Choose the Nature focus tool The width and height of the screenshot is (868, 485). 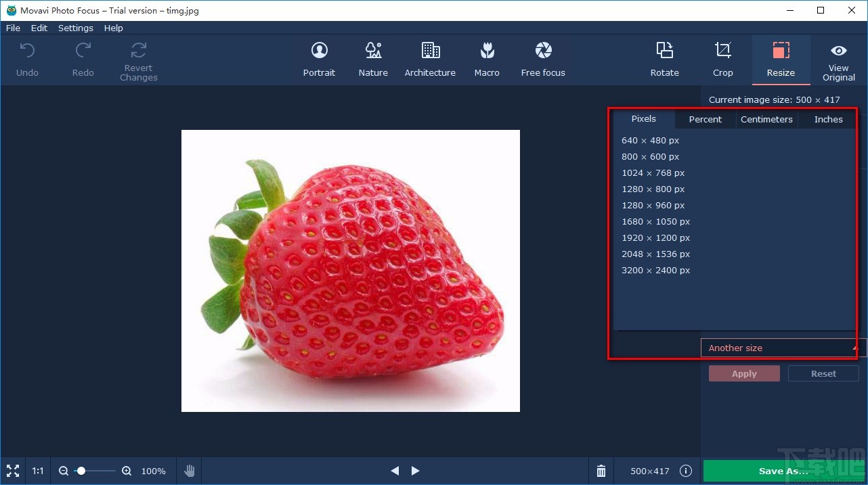[x=373, y=51]
